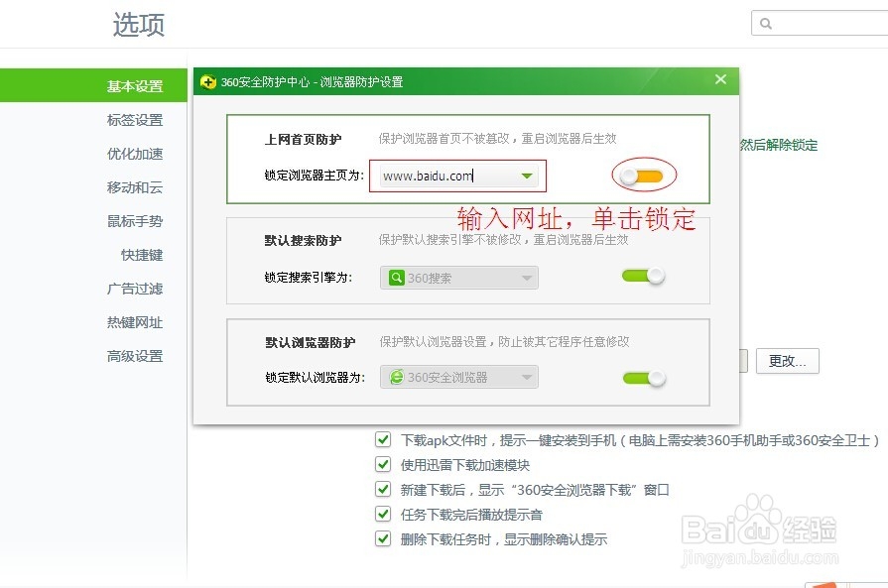Open the 鼠标手势 sidebar tab
888x588 pixels.
[x=135, y=221]
